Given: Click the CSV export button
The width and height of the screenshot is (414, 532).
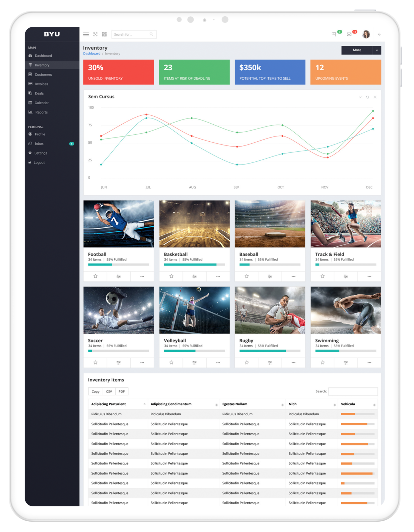Looking at the screenshot, I should tap(109, 391).
